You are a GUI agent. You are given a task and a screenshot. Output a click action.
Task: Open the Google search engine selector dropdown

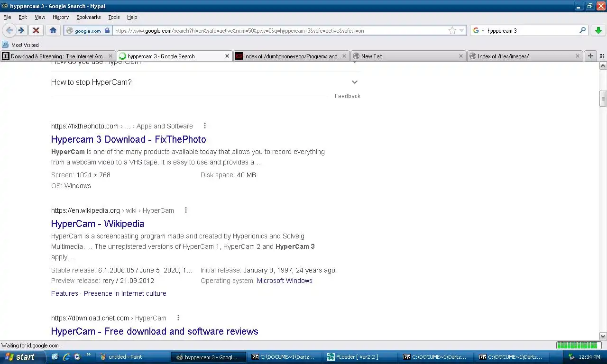click(478, 30)
